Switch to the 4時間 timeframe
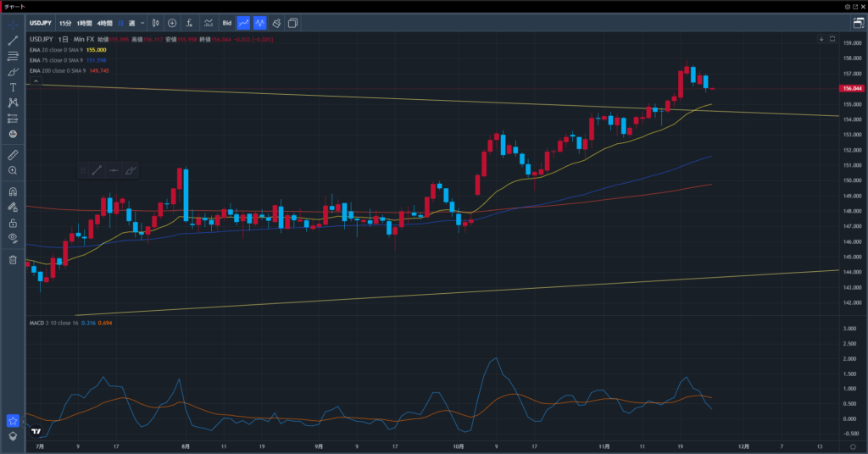Image resolution: width=868 pixels, height=454 pixels. point(105,23)
